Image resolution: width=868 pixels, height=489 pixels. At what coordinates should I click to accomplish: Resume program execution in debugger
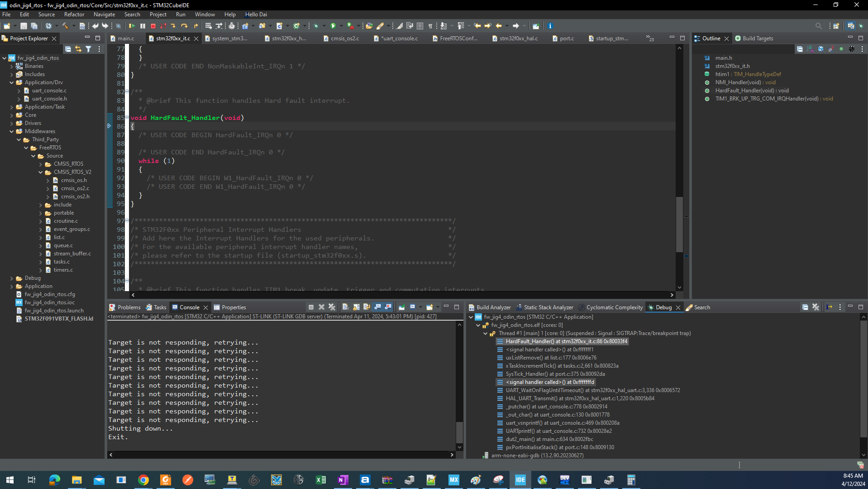point(132,26)
